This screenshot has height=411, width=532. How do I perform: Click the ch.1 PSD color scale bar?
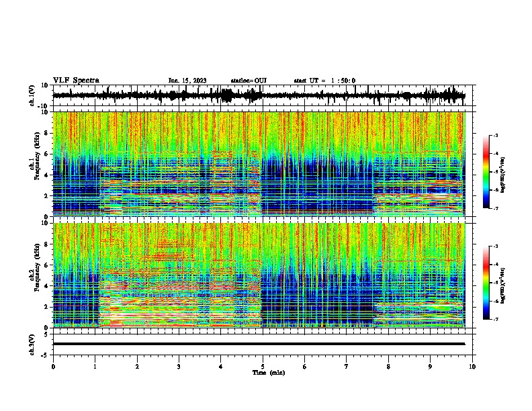pos(486,172)
